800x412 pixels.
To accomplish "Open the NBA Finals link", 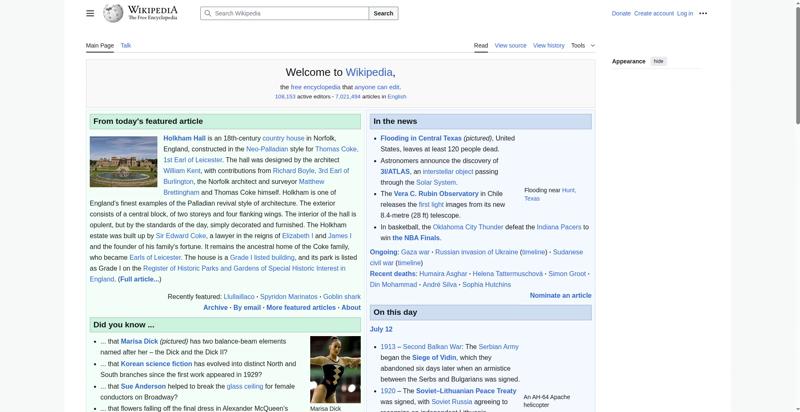I will coord(417,238).
